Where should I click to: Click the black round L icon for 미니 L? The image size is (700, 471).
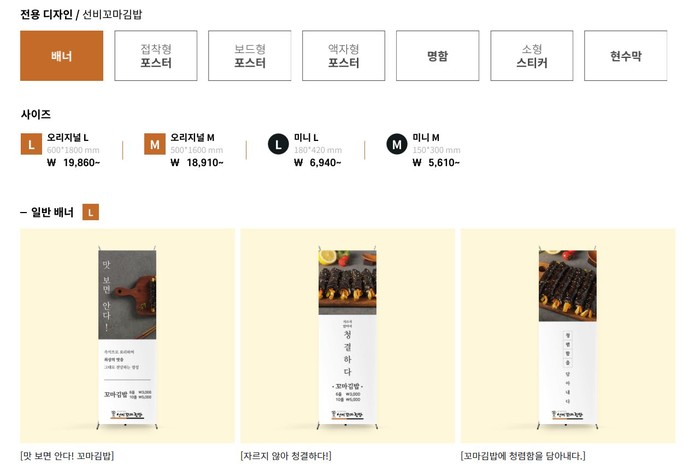(278, 145)
